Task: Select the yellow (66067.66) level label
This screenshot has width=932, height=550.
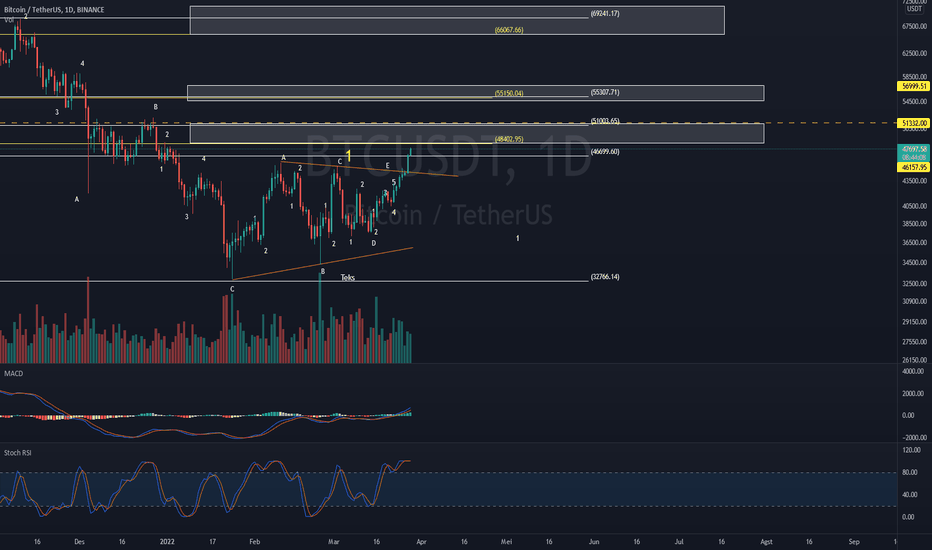Action: click(509, 30)
